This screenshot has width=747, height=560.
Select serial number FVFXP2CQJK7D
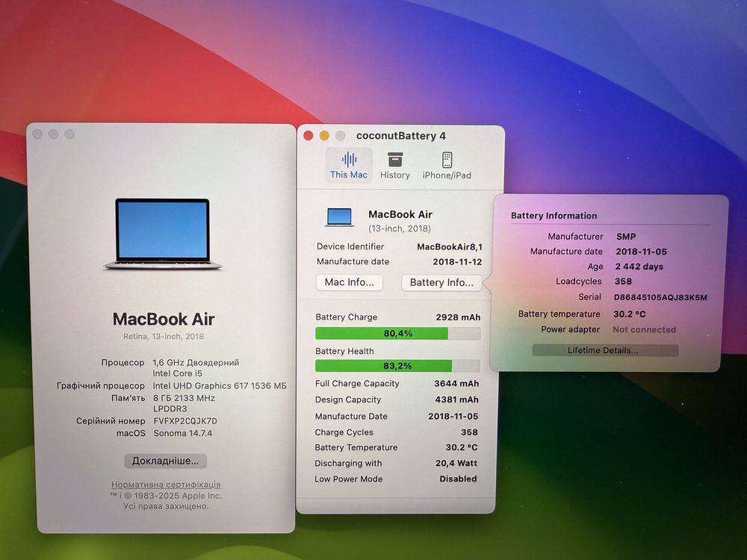(x=185, y=421)
